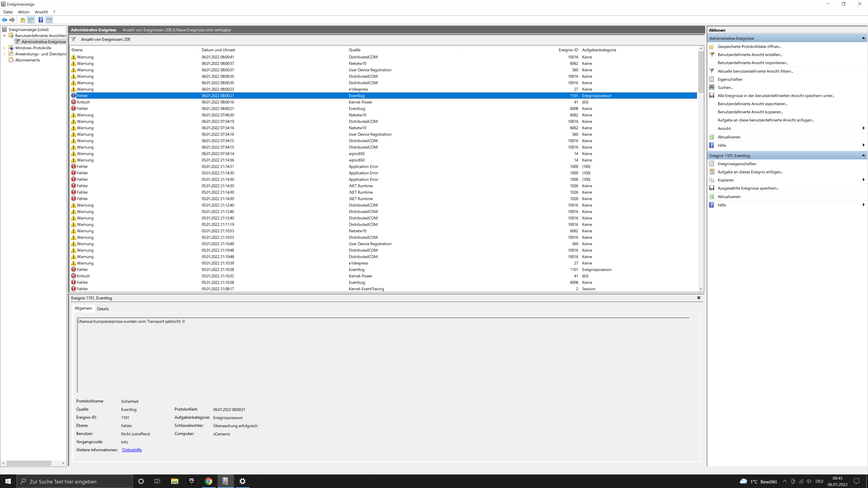
Task: Click the Eigenschaften action icon
Action: [x=712, y=79]
